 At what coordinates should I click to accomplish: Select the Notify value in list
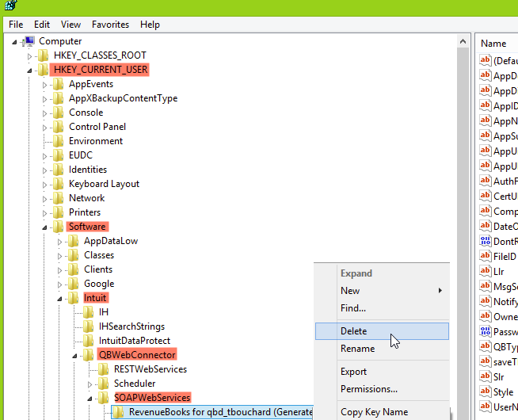pyautogui.click(x=505, y=302)
